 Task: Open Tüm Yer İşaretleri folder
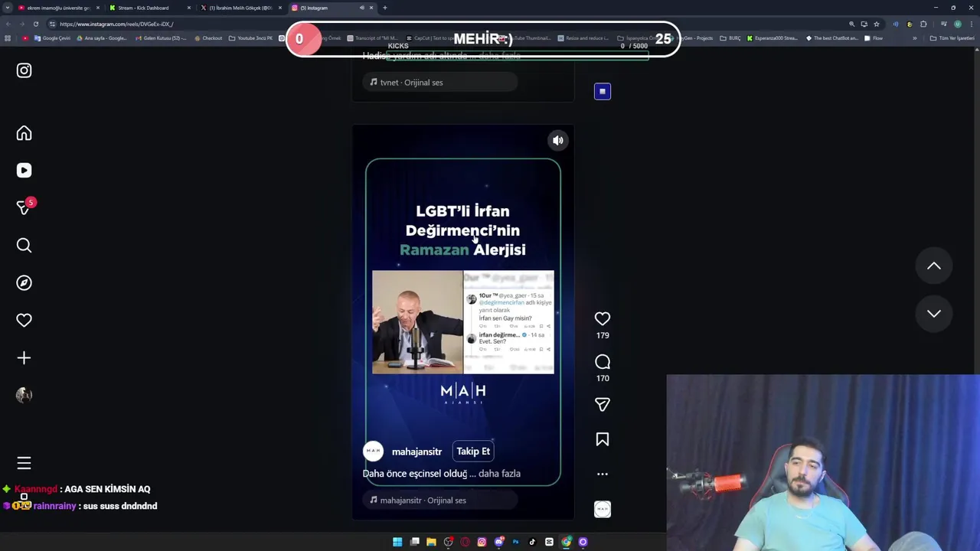pos(952,38)
